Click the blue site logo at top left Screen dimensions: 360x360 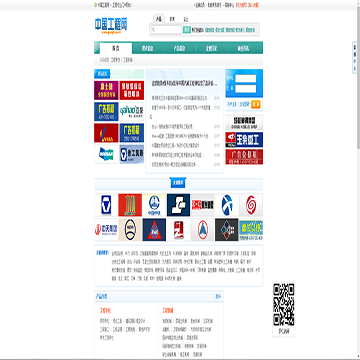coord(111,25)
